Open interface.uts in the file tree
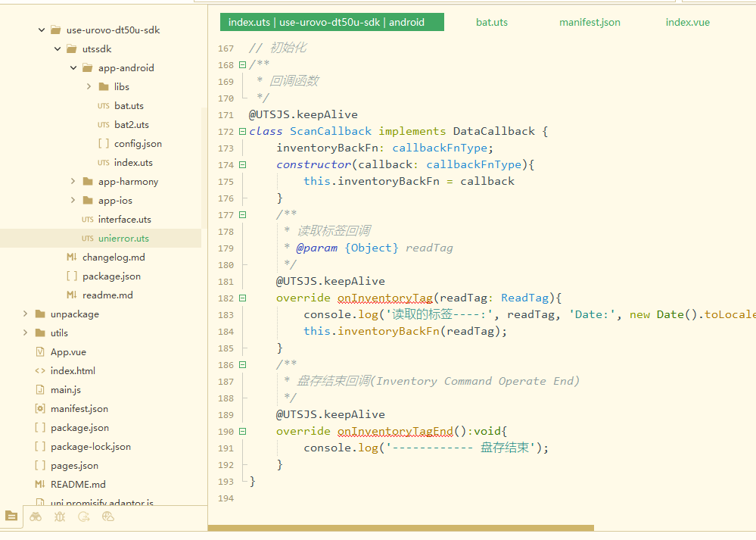756x540 pixels. click(x=124, y=220)
